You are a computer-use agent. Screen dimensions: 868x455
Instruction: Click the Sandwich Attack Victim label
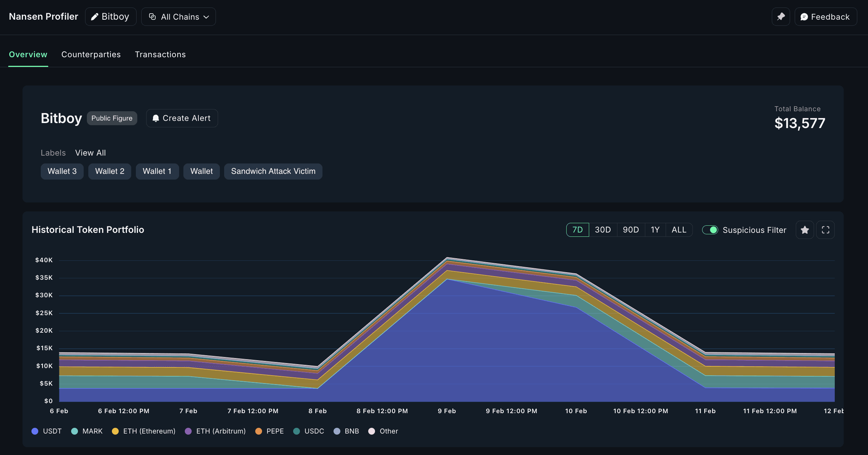click(x=273, y=171)
